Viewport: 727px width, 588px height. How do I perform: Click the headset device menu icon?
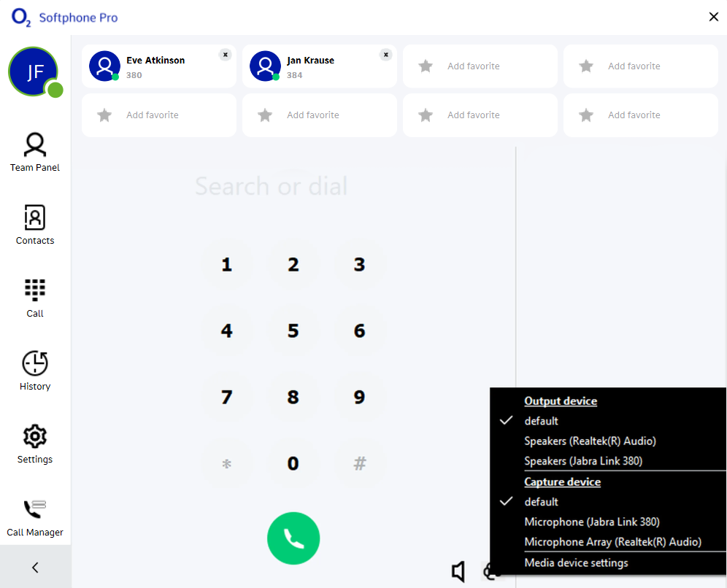tap(490, 572)
